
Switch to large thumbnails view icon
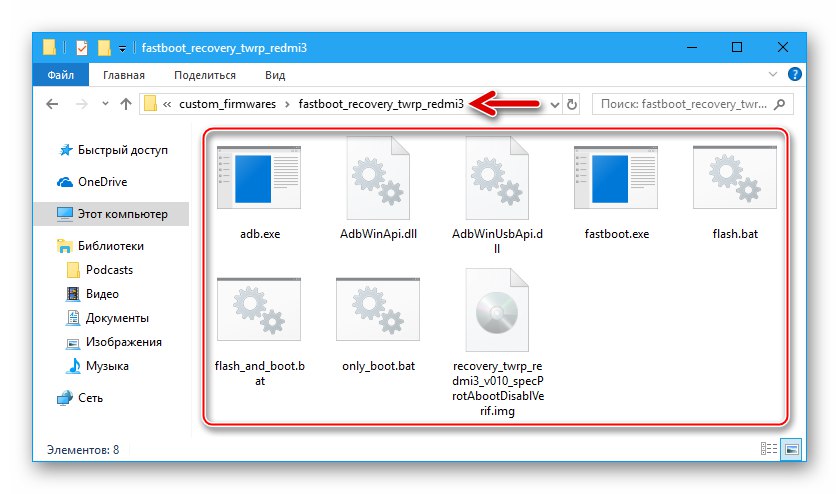(792, 449)
